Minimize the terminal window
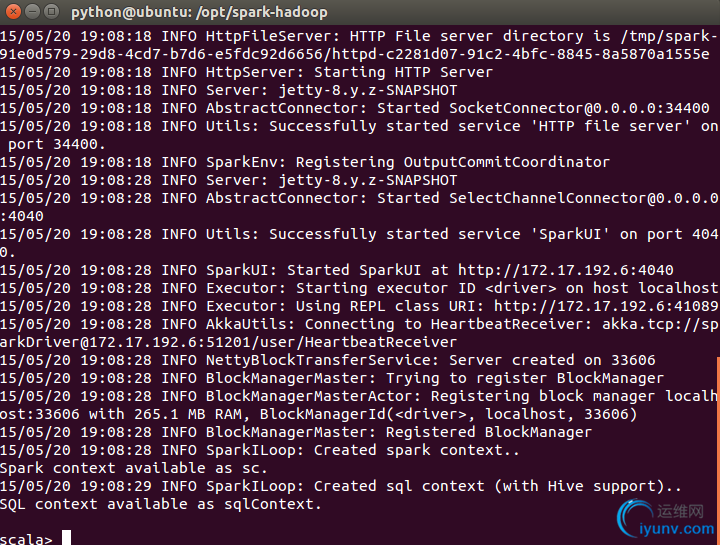Image resolution: width=720 pixels, height=545 pixels. click(31, 12)
